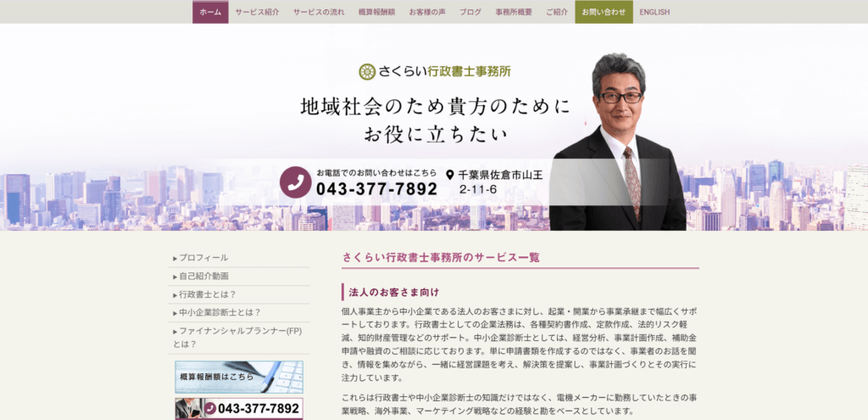This screenshot has width=868, height=420.
Task: Open the ホーム menu tab
Action: pos(210,12)
